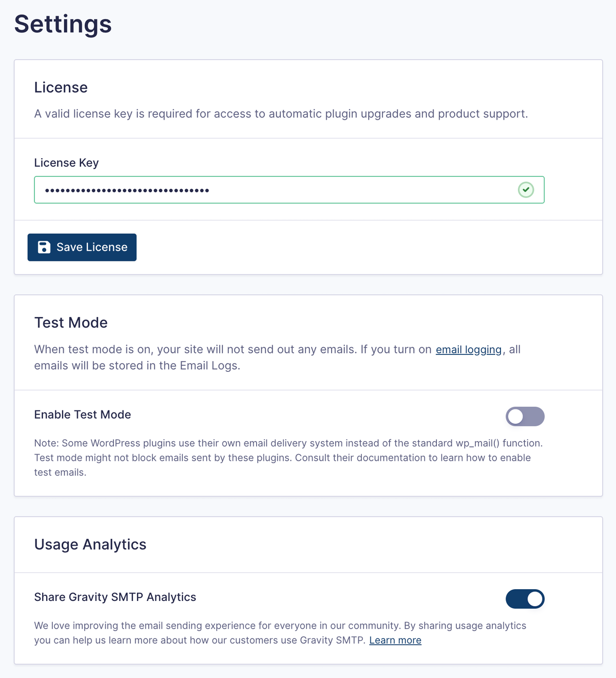The image size is (616, 678).
Task: Open the Learn more link about usage analytics
Action: (x=395, y=640)
